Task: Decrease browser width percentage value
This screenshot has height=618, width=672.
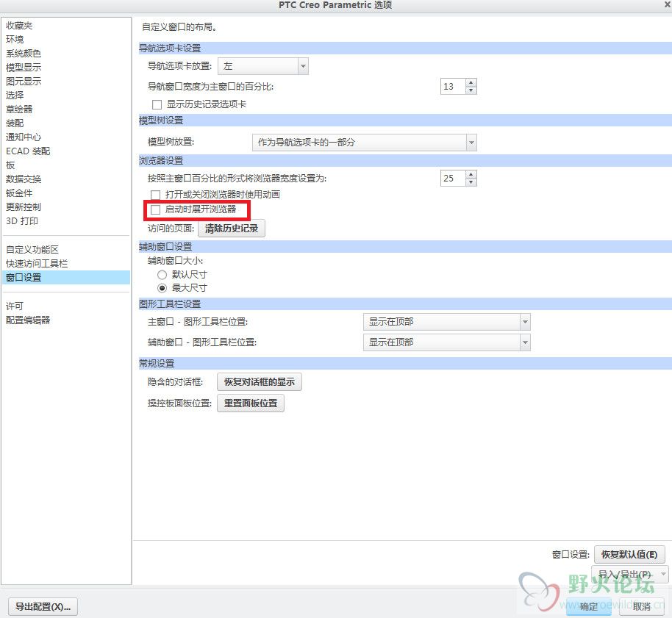Action: tap(471, 182)
